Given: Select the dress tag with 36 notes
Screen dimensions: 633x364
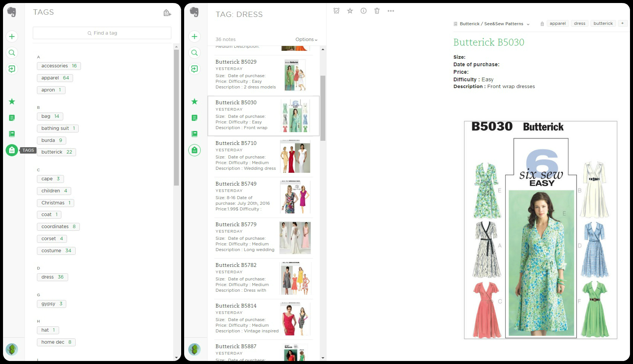Looking at the screenshot, I should pos(52,277).
